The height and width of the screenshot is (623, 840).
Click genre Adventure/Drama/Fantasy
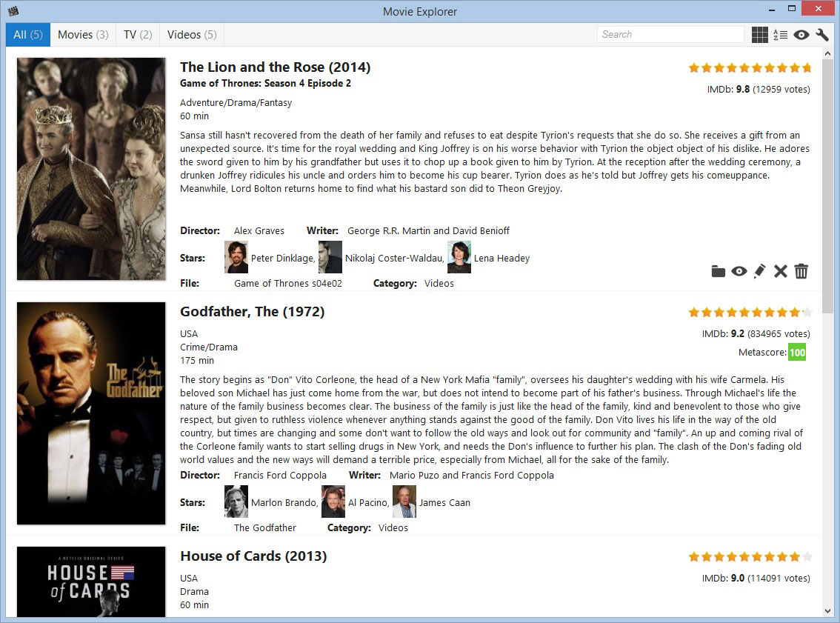coord(236,103)
